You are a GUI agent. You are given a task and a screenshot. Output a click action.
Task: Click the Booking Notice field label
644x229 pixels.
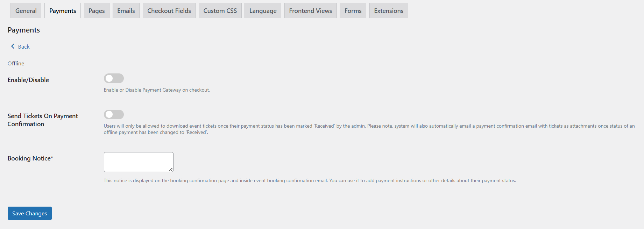(30, 158)
